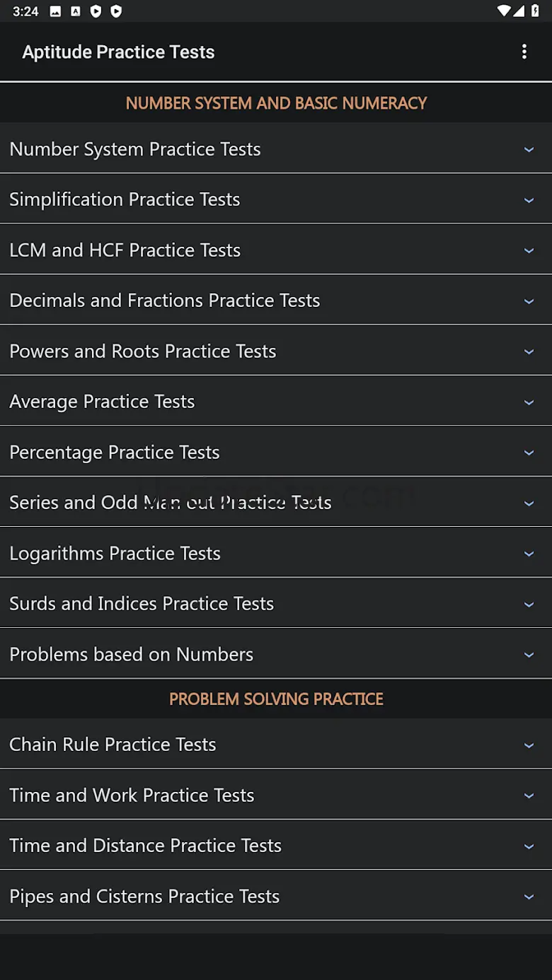
Task: Click chevron beside Decimals and Fractions
Action: pyautogui.click(x=528, y=301)
